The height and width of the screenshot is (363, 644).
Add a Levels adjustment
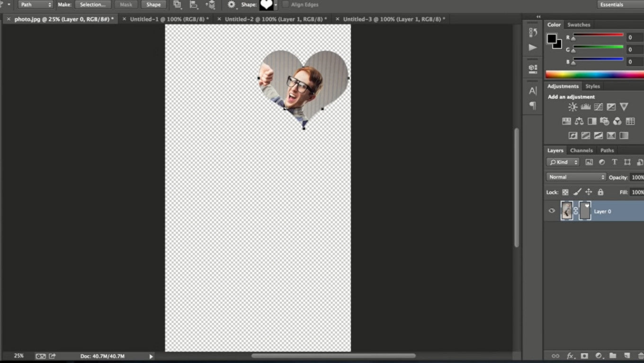click(586, 107)
